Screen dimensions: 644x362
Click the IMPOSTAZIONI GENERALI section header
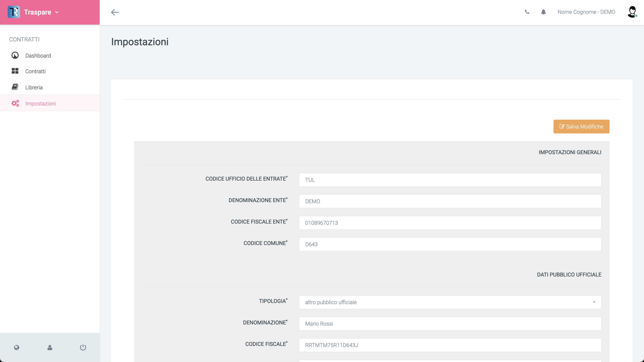pos(570,152)
